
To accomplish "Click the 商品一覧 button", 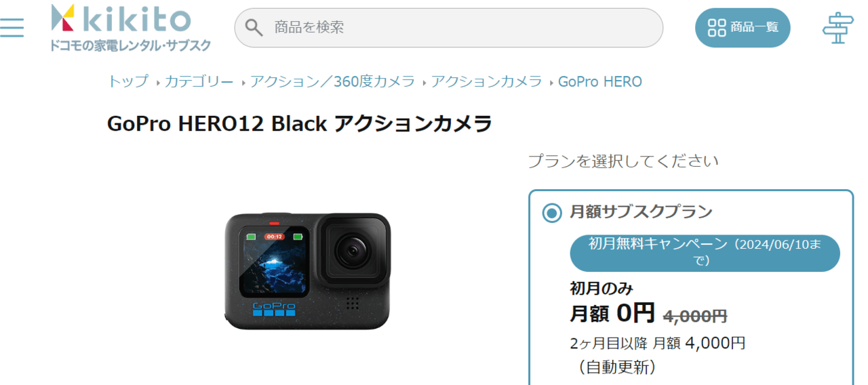I will 743,28.
